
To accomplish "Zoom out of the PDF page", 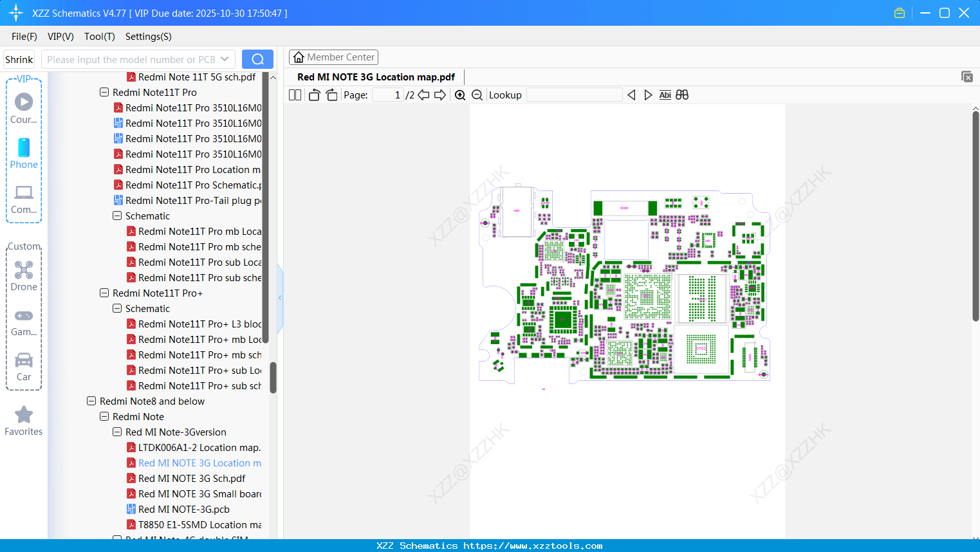I will click(x=477, y=95).
